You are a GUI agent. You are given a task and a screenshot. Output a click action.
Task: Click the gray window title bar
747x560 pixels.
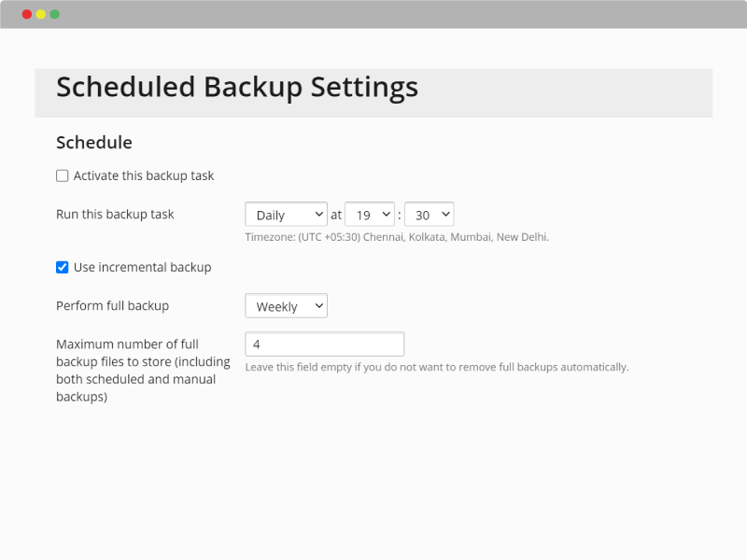pyautogui.click(x=373, y=14)
